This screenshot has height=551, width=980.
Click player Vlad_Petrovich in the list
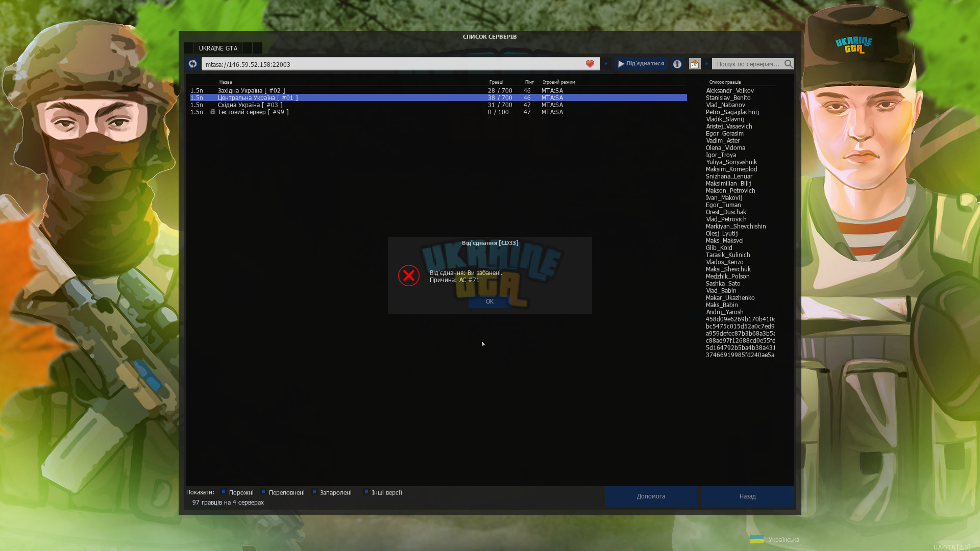point(726,219)
